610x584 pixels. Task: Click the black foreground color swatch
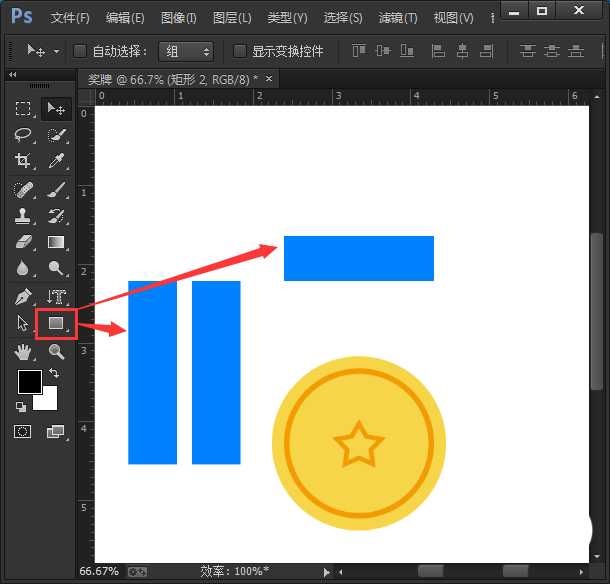pos(28,381)
